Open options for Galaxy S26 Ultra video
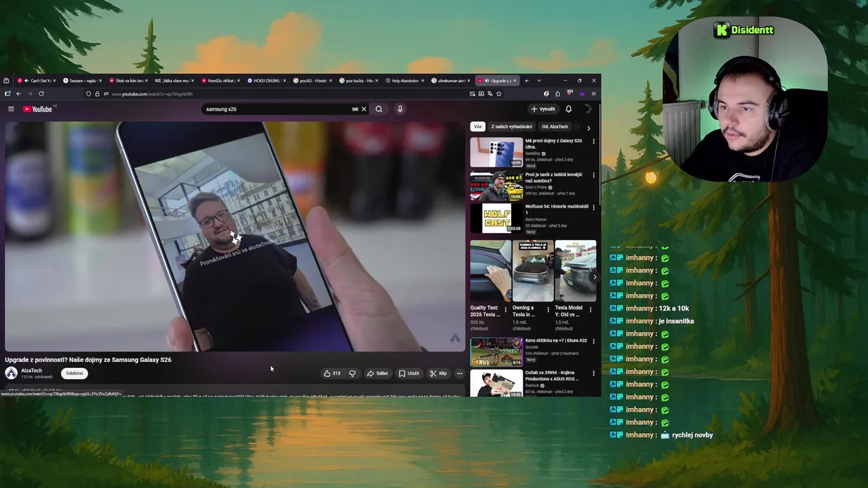The image size is (868, 488). (x=593, y=142)
